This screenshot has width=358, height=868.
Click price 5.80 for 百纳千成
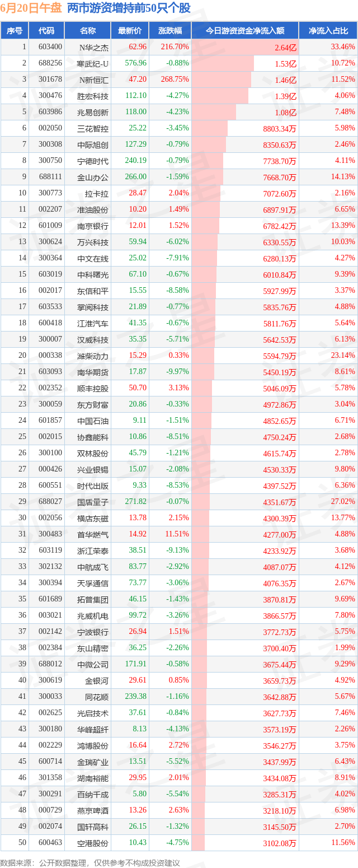coord(140,794)
